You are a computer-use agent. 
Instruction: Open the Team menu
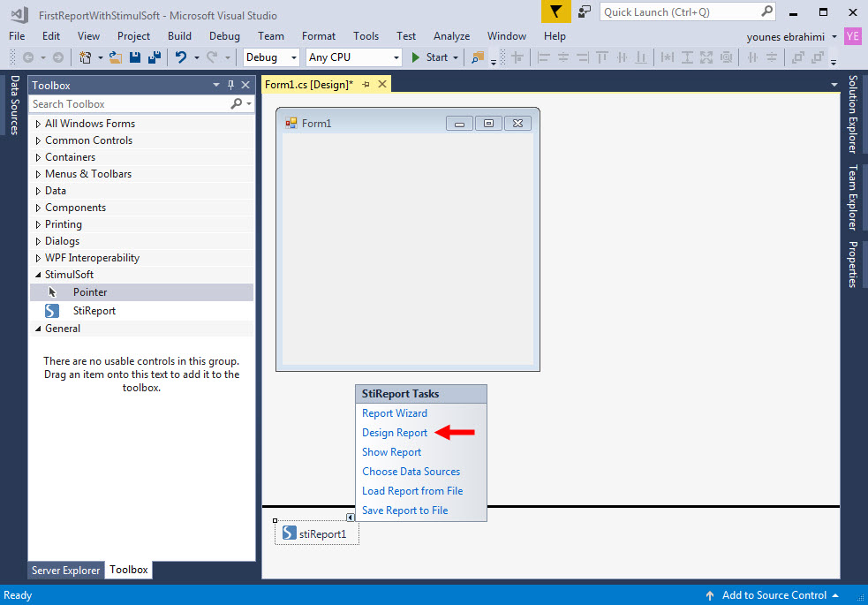(270, 36)
